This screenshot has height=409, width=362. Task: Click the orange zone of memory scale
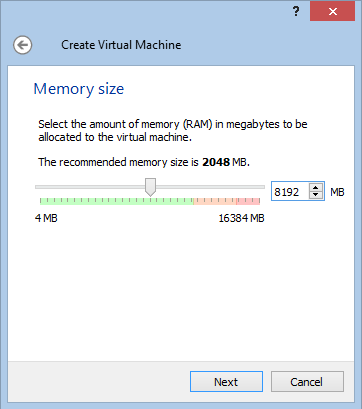tap(215, 201)
